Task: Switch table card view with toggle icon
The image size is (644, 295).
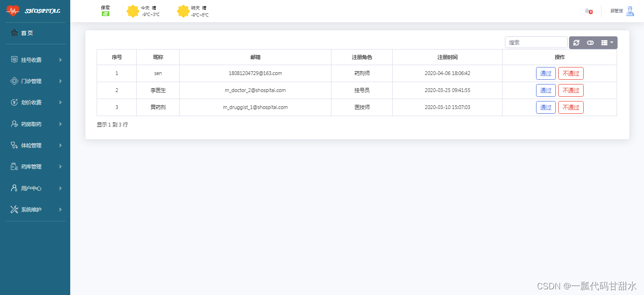Action: click(590, 42)
